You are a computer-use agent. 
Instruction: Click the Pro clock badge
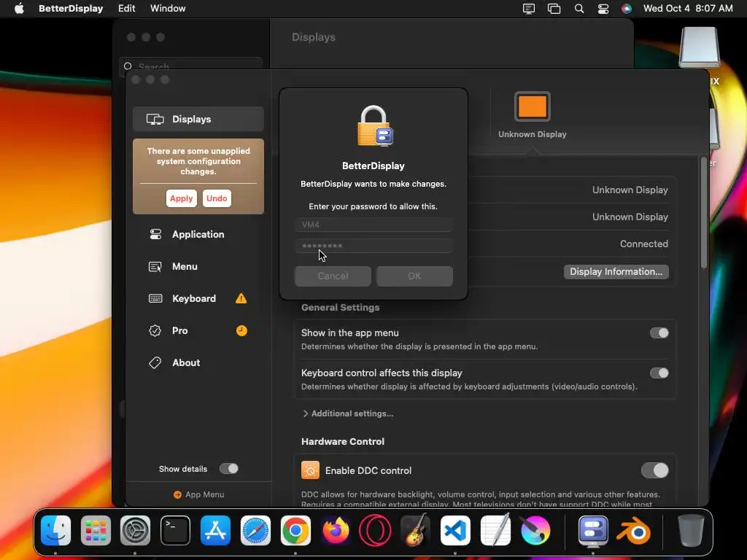point(241,330)
